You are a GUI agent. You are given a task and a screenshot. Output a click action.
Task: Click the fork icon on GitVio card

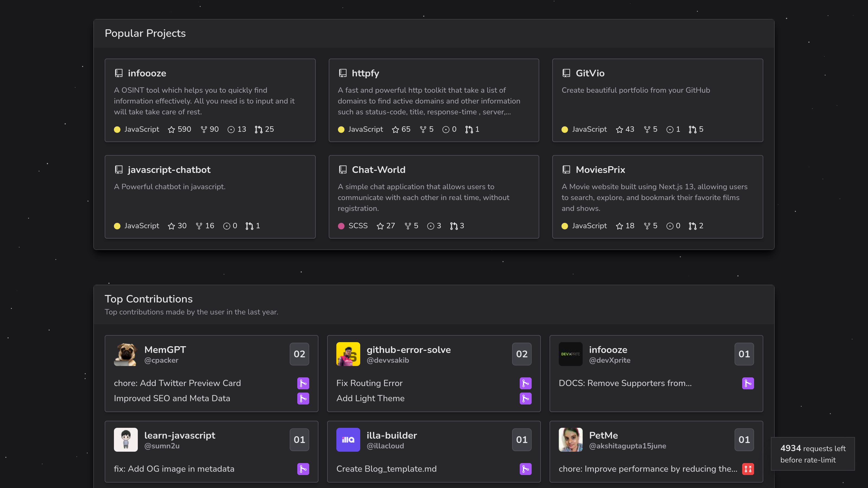pos(647,130)
